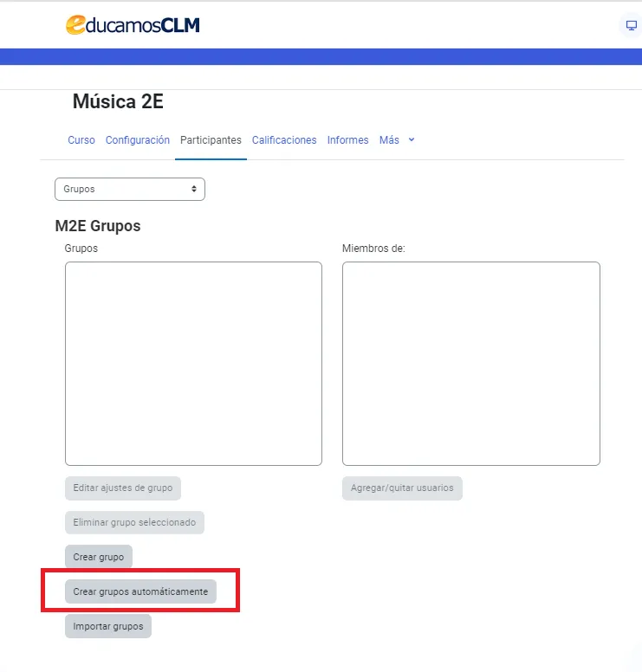Click the monitor icon in top bar
Image resolution: width=642 pixels, height=672 pixels.
coord(632,26)
